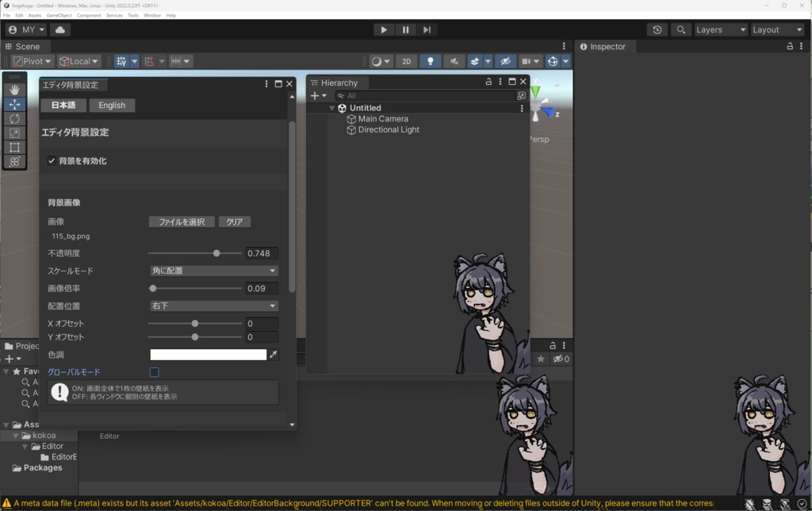812x511 pixels.
Task: Select the Scale tool
Action: click(14, 134)
